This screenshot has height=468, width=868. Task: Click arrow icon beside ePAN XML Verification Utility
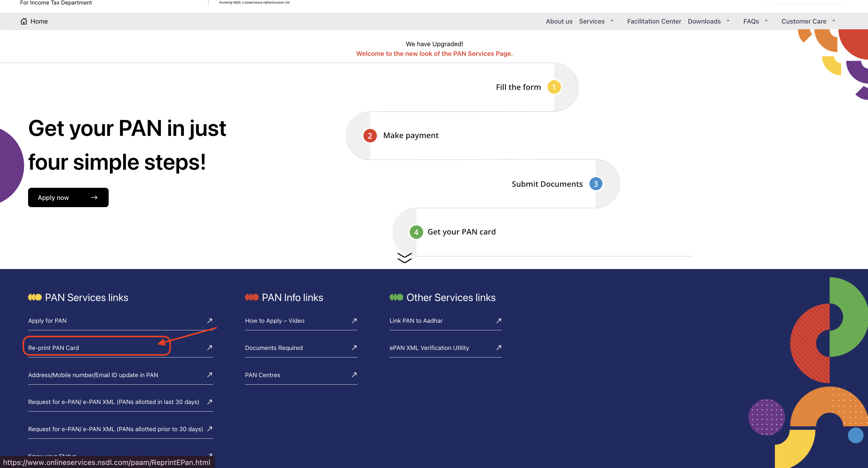(x=499, y=348)
